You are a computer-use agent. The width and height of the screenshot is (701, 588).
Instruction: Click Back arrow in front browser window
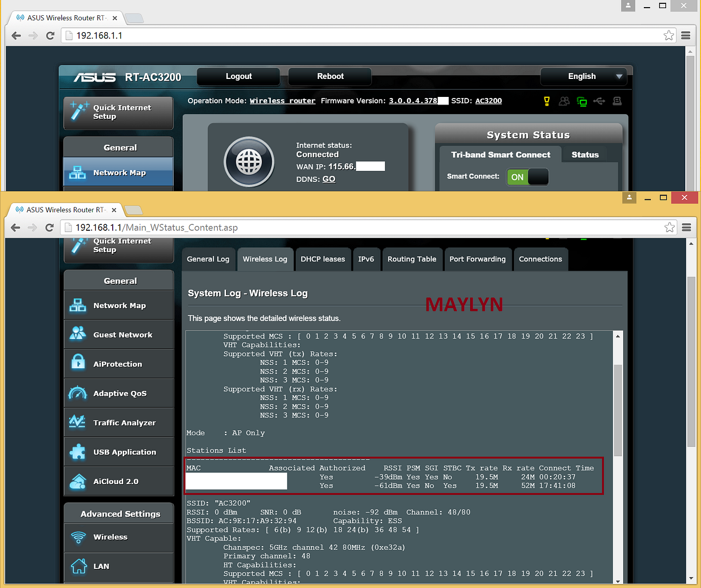(x=15, y=228)
